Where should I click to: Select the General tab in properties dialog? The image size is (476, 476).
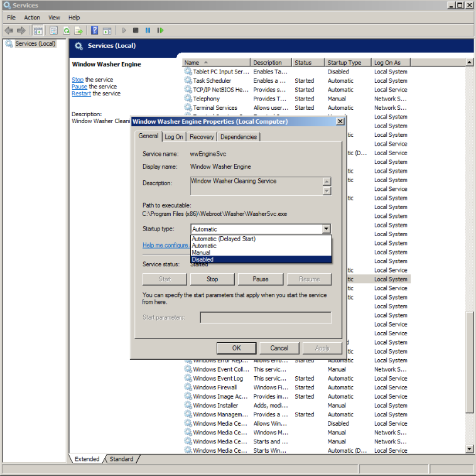coord(148,136)
